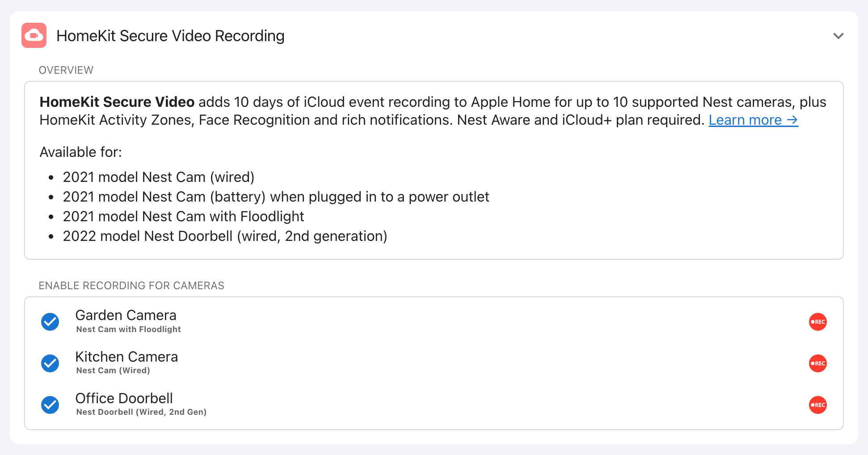
Task: Select the Office Doorbell name
Action: tap(124, 398)
